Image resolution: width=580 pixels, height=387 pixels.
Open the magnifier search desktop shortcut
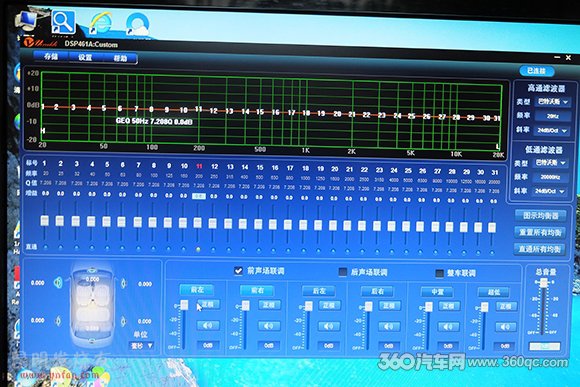(x=63, y=22)
